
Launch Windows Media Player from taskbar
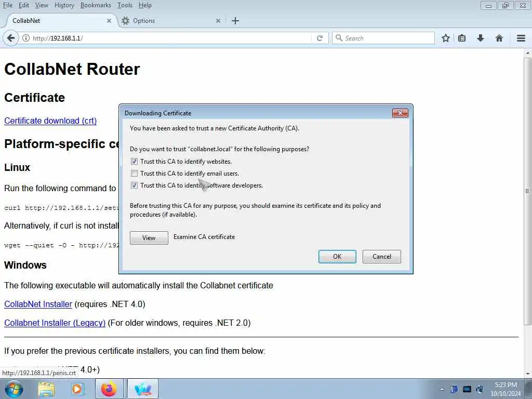(x=77, y=389)
